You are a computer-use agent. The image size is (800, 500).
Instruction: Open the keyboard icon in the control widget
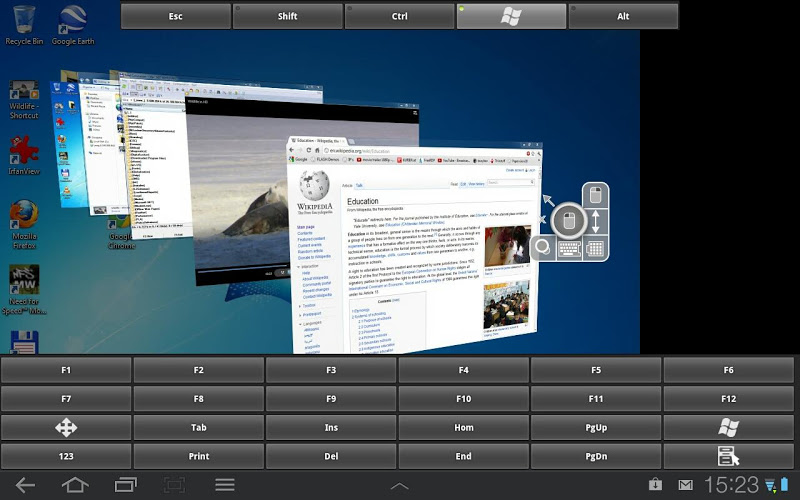point(569,247)
